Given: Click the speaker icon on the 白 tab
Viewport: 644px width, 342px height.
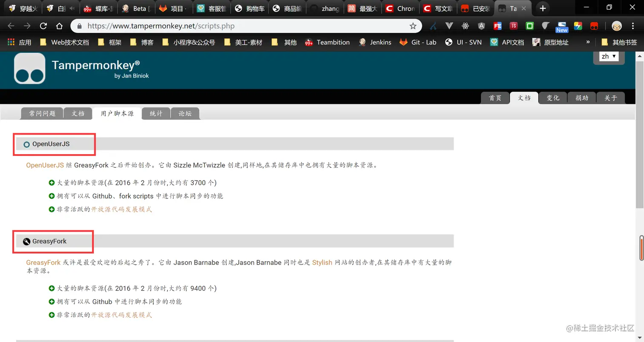Looking at the screenshot, I should point(72,8).
